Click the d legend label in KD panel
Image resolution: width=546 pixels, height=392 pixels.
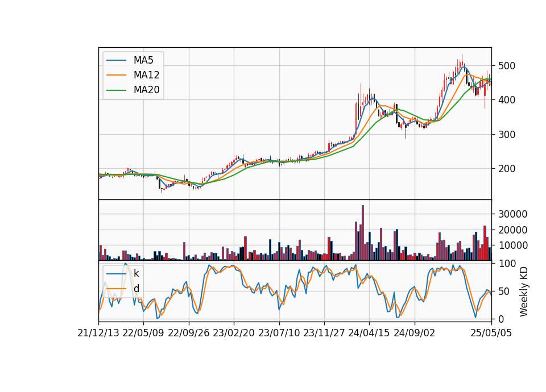click(136, 289)
